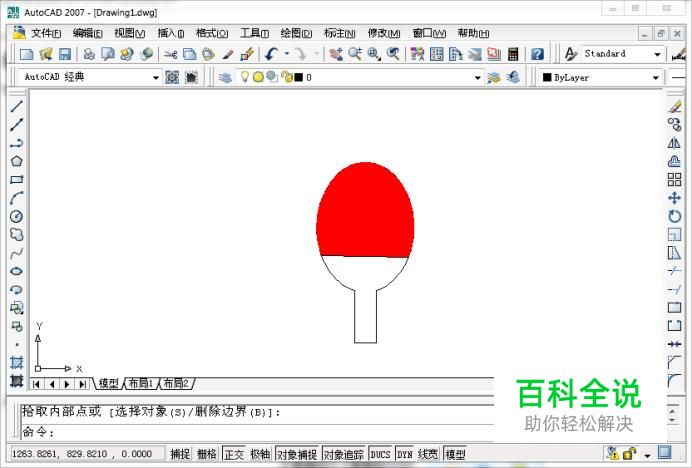Toggle 捕捉 snap mode in status bar

click(x=180, y=454)
